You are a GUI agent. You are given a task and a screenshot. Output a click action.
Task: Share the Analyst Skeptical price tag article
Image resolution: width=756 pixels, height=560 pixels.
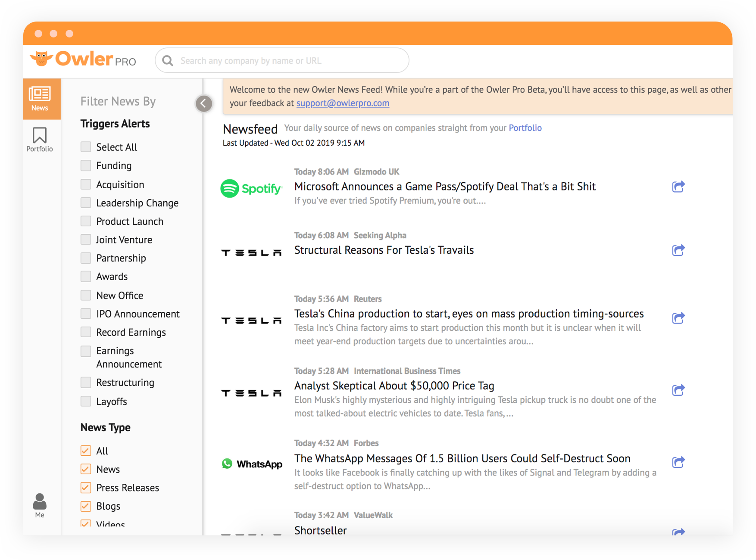coord(678,390)
